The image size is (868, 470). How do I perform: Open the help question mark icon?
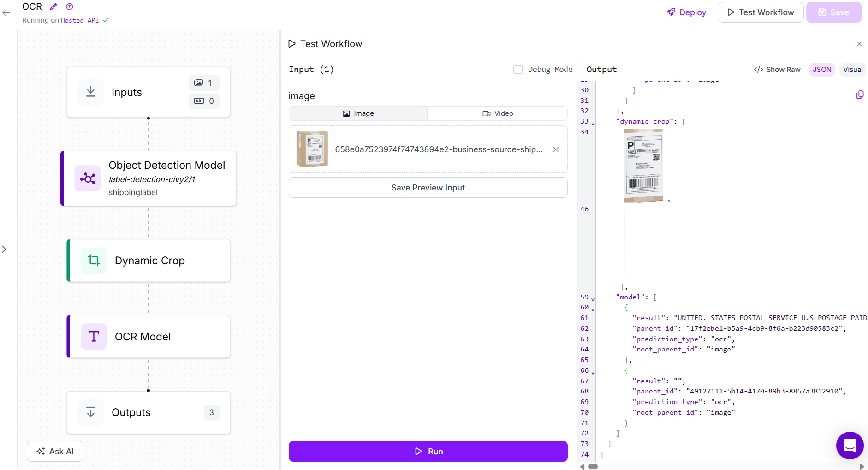pyautogui.click(x=70, y=6)
